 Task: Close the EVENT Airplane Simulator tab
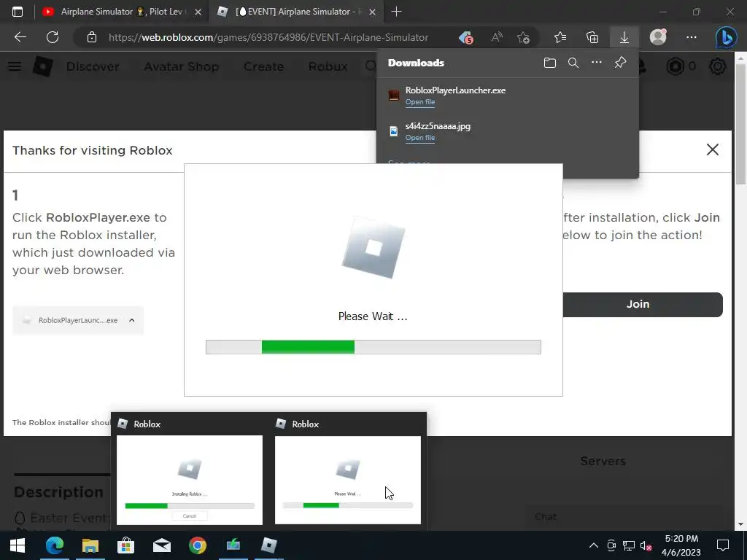(373, 12)
